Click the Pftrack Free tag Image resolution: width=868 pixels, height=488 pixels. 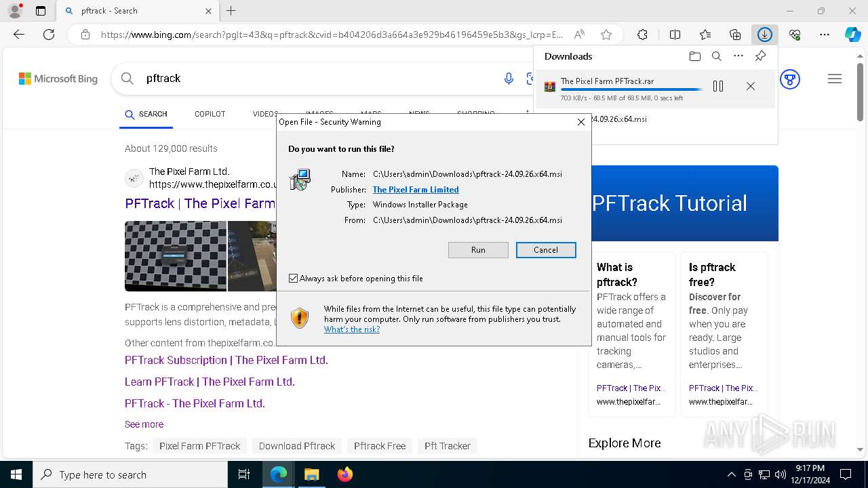coord(380,446)
